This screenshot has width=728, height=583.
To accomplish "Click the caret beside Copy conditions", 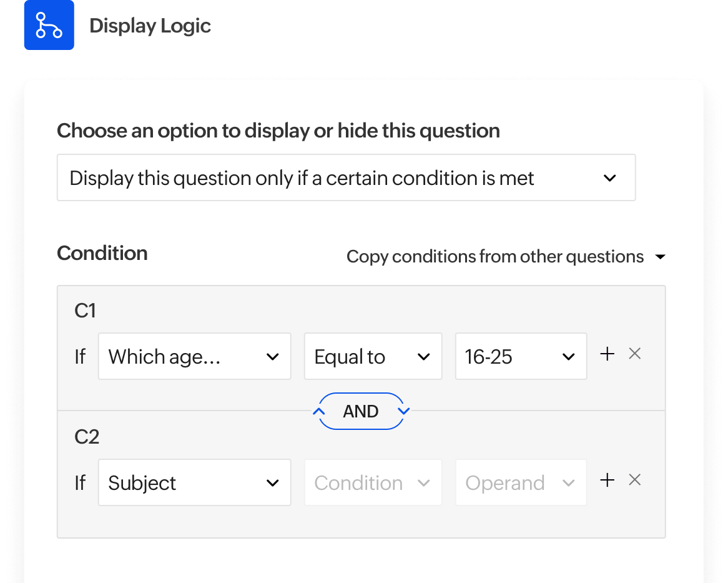I will pos(662,256).
